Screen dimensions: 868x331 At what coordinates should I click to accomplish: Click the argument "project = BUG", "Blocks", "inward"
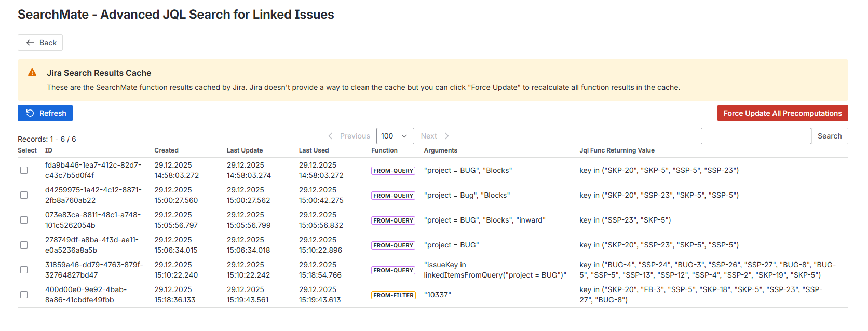484,220
